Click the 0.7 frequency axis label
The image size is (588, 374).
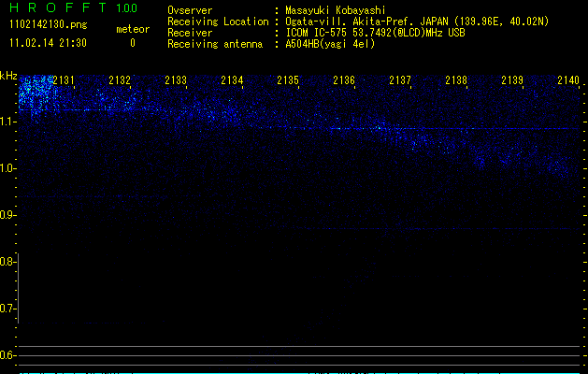coord(7,309)
